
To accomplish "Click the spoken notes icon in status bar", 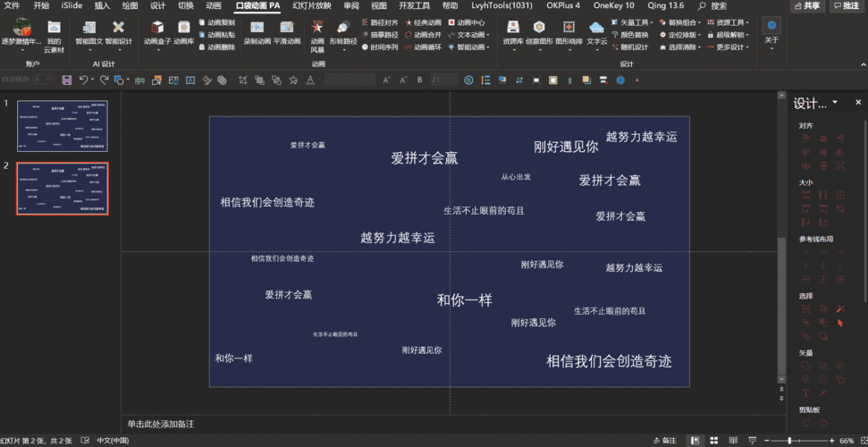I will (x=85, y=441).
